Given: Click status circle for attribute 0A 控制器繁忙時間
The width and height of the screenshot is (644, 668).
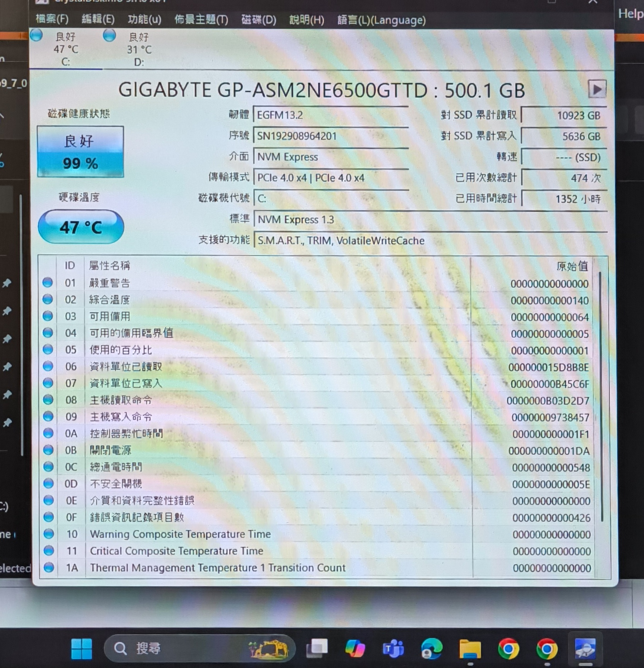Looking at the screenshot, I should click(x=48, y=433).
